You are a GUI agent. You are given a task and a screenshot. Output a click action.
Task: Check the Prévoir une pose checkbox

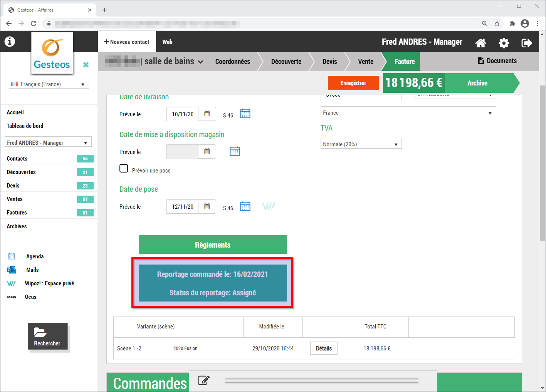(124, 169)
